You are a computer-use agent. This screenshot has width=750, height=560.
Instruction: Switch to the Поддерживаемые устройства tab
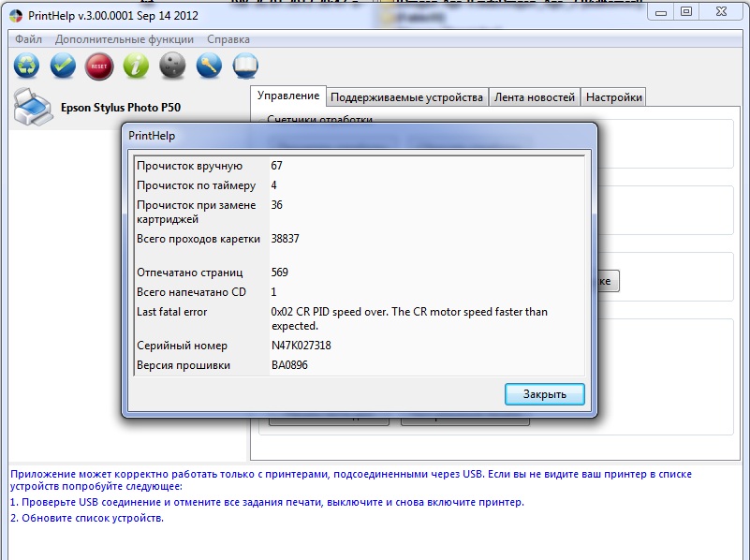(406, 97)
